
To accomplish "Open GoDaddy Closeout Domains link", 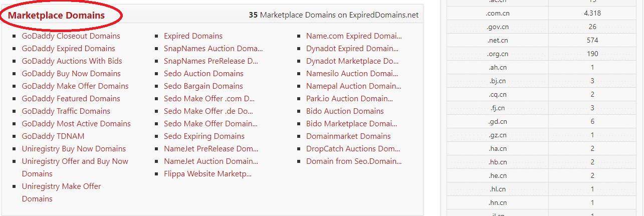I will [71, 36].
